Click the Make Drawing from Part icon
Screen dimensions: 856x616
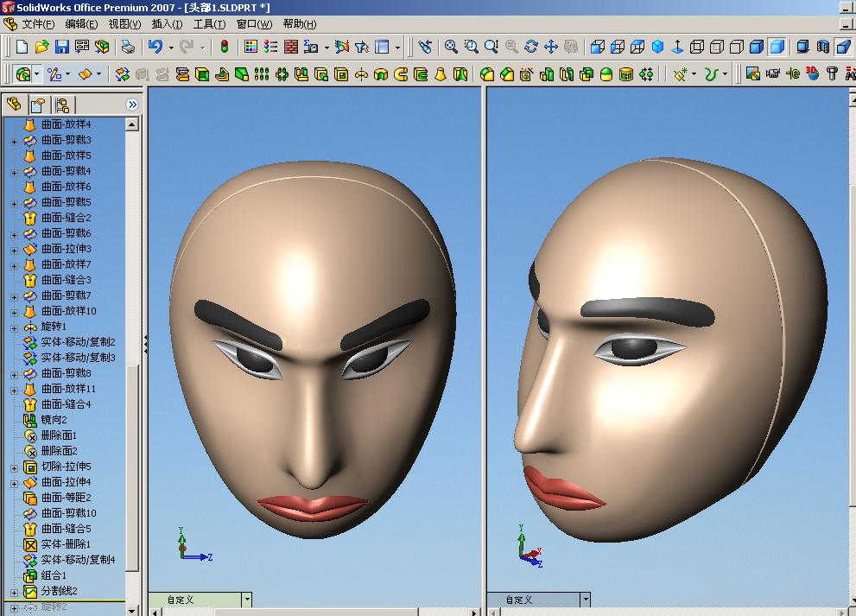point(82,47)
